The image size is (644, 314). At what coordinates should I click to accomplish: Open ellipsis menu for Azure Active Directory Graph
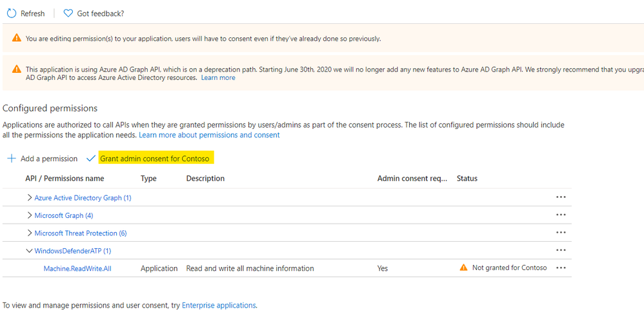pyautogui.click(x=560, y=197)
